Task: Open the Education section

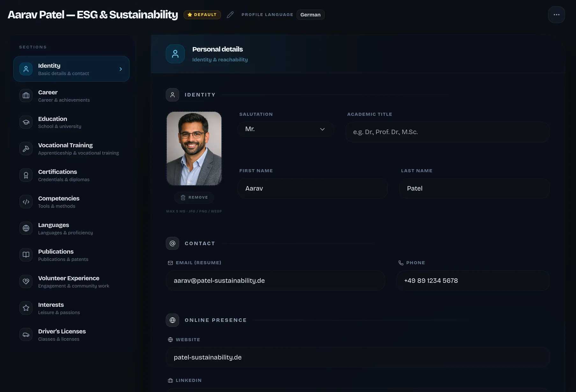Action: pos(71,122)
